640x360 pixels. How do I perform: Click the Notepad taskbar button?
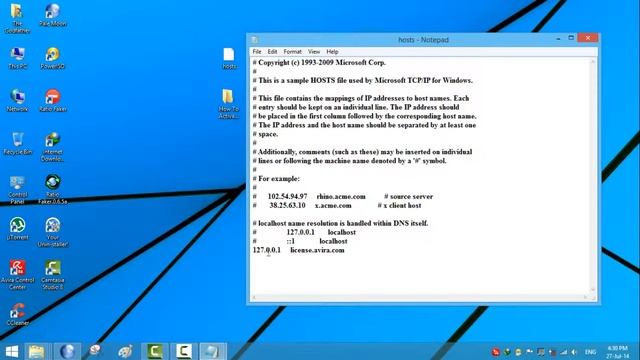tap(213, 351)
